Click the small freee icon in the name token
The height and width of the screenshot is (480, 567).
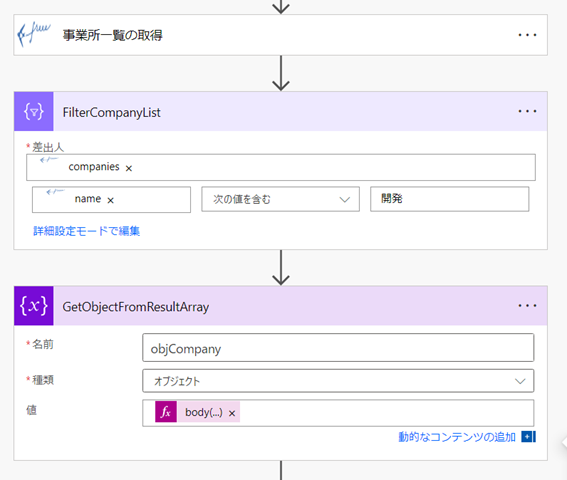tap(55, 192)
